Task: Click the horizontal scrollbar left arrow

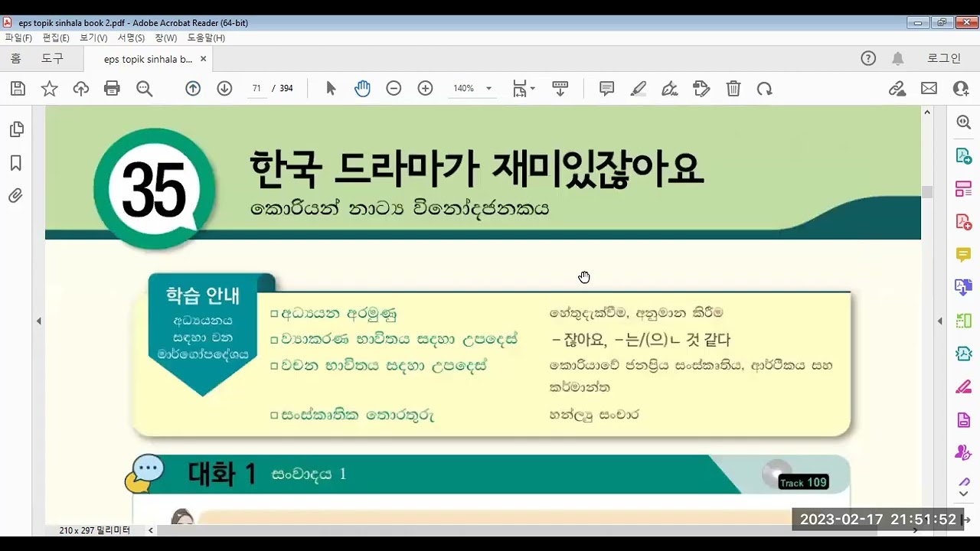Action: (151, 530)
